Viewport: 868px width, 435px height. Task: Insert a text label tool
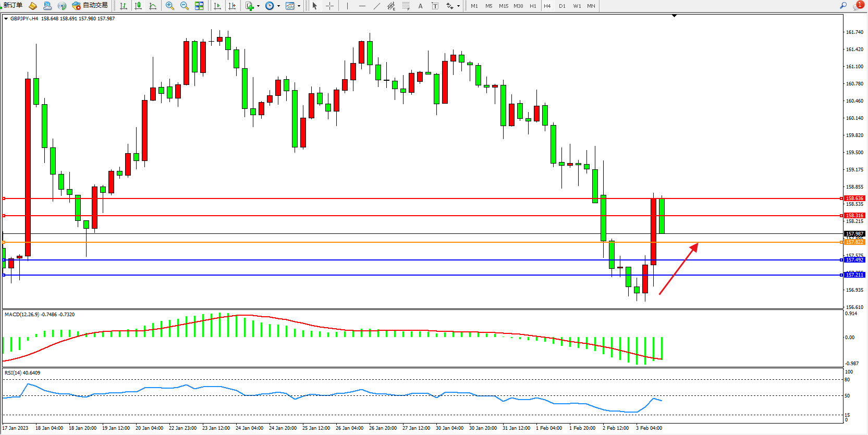click(x=421, y=6)
